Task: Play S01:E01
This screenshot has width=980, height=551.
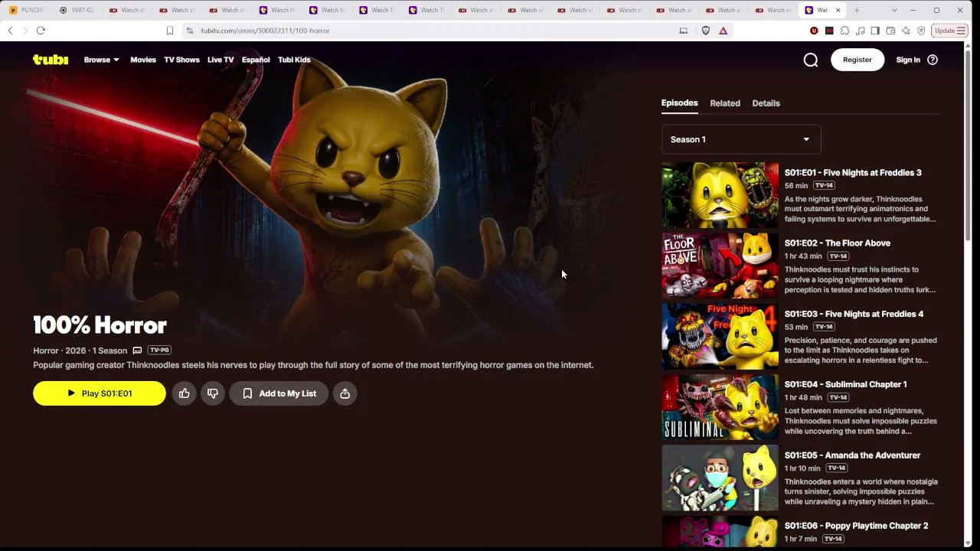Action: (100, 393)
